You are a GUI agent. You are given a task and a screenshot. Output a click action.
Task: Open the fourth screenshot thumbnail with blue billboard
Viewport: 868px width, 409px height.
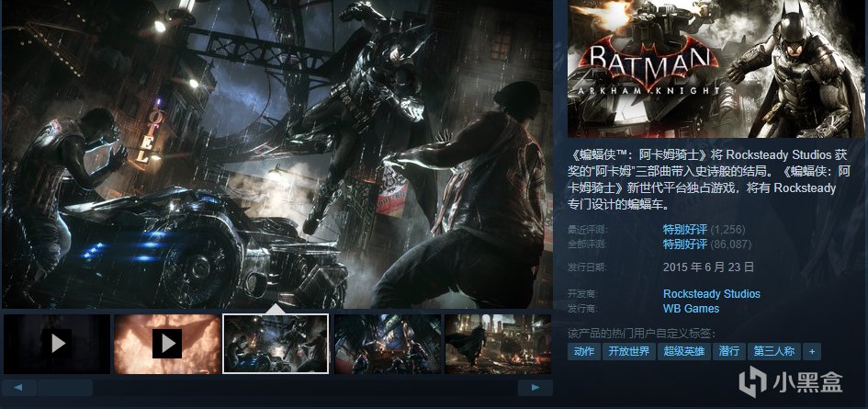[x=388, y=344]
